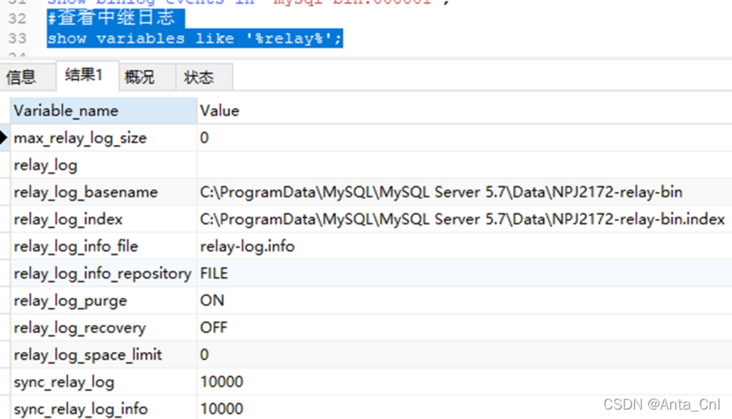732x419 pixels.
Task: Select the relay_log_info_file cell
Action: pos(104,246)
